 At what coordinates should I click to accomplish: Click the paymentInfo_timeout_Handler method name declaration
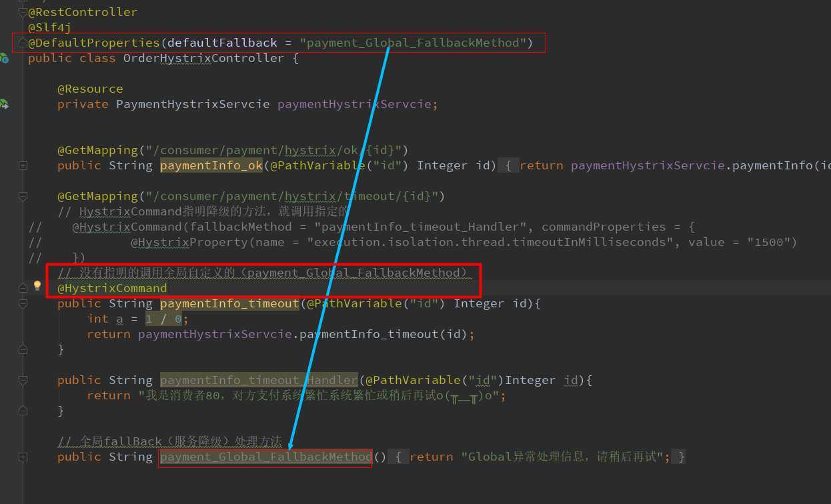pyautogui.click(x=259, y=380)
